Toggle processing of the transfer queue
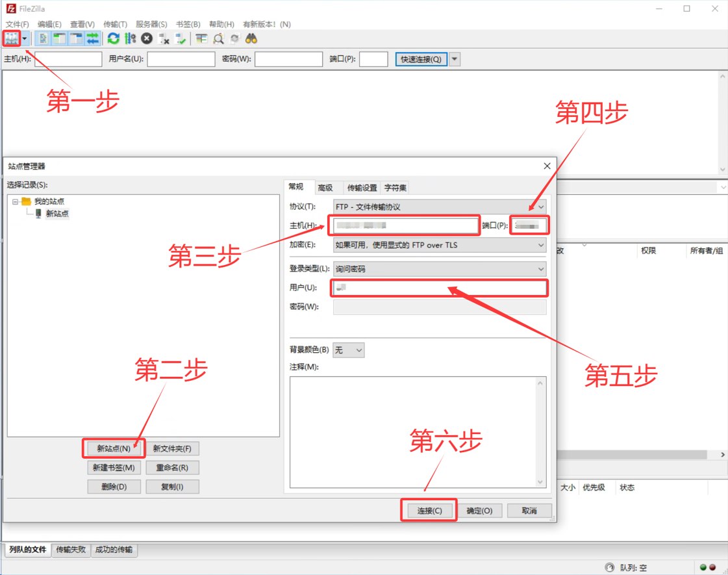 (x=131, y=38)
